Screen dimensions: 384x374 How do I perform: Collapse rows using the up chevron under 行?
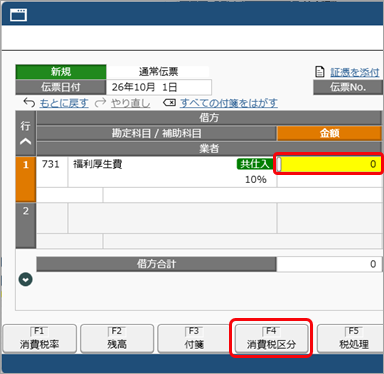tap(26, 142)
